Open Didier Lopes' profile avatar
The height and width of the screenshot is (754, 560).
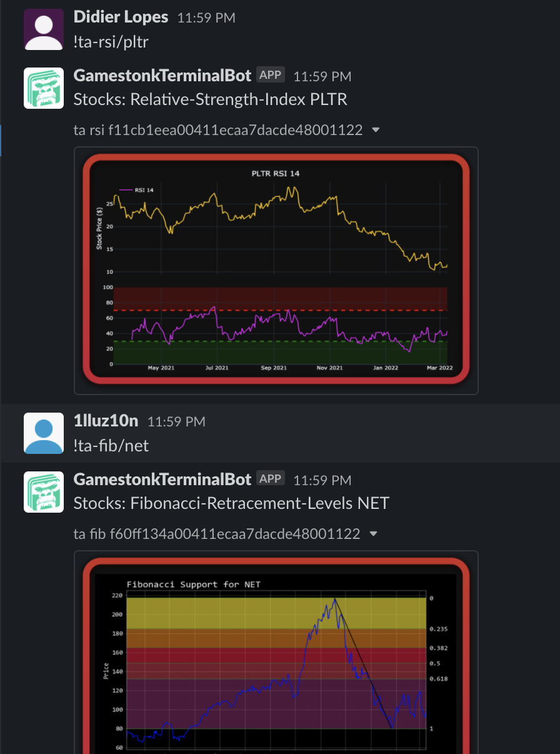[x=43, y=29]
